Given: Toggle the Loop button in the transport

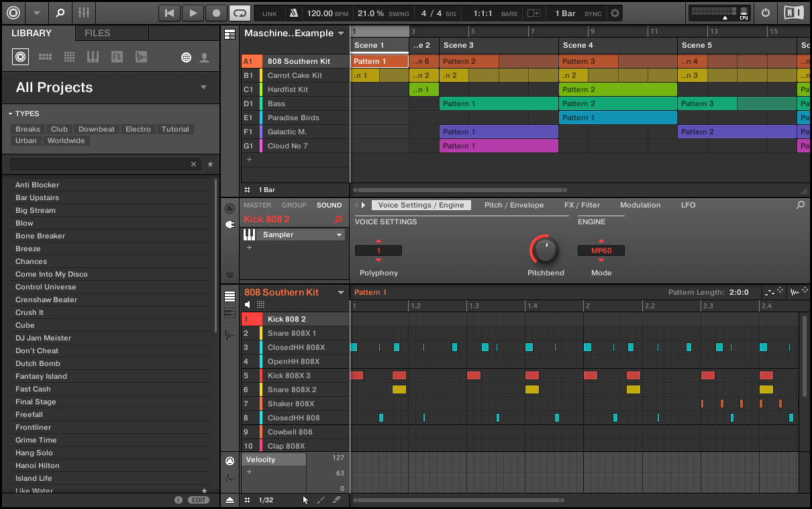Looking at the screenshot, I should point(240,13).
